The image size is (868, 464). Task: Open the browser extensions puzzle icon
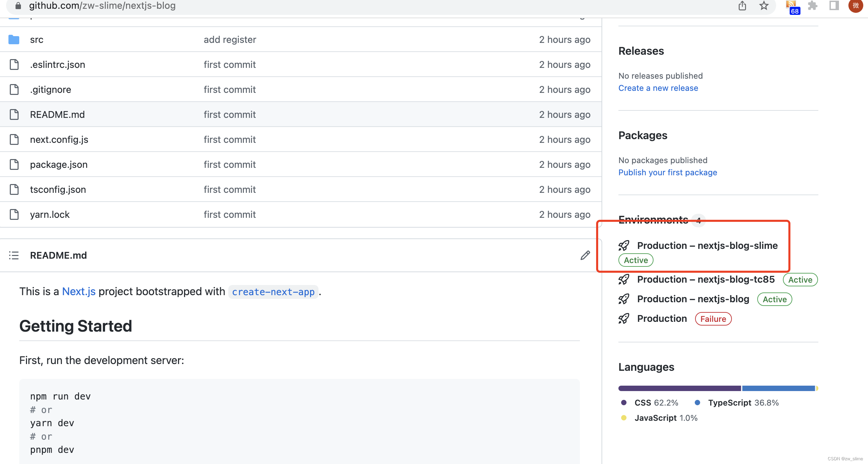813,5
